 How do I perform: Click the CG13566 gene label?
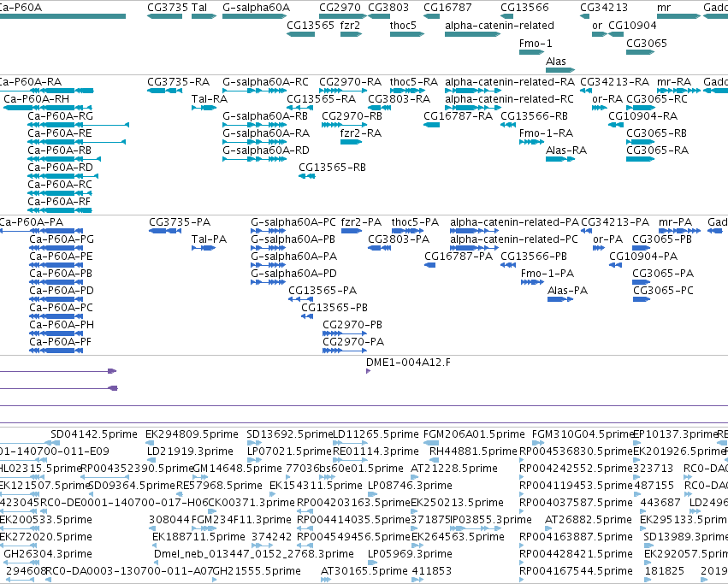tap(524, 8)
